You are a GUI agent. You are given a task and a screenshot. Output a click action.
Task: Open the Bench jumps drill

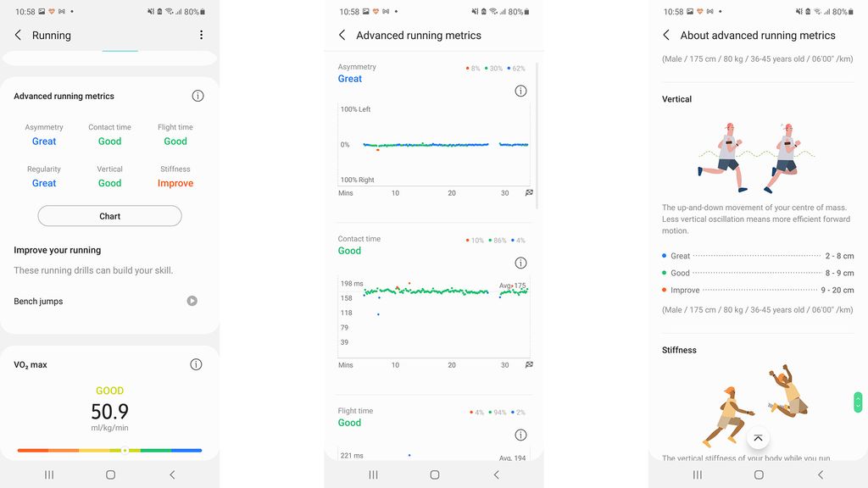(39, 302)
